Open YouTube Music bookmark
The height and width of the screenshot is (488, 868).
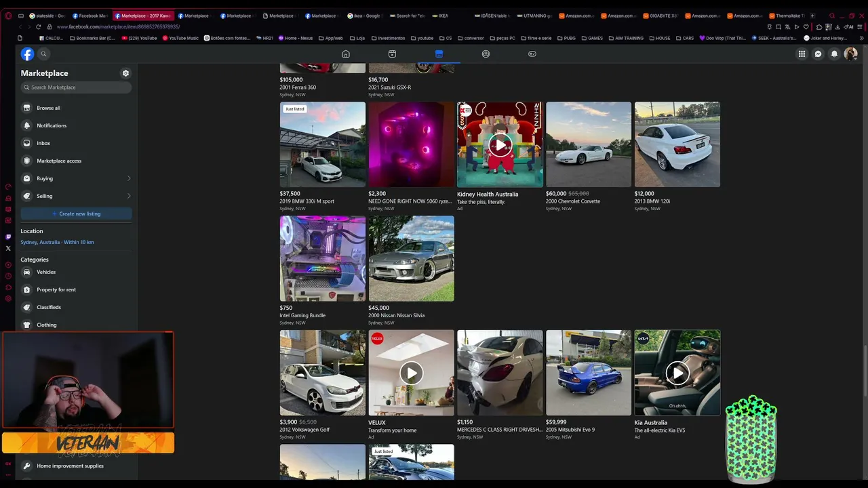[180, 38]
